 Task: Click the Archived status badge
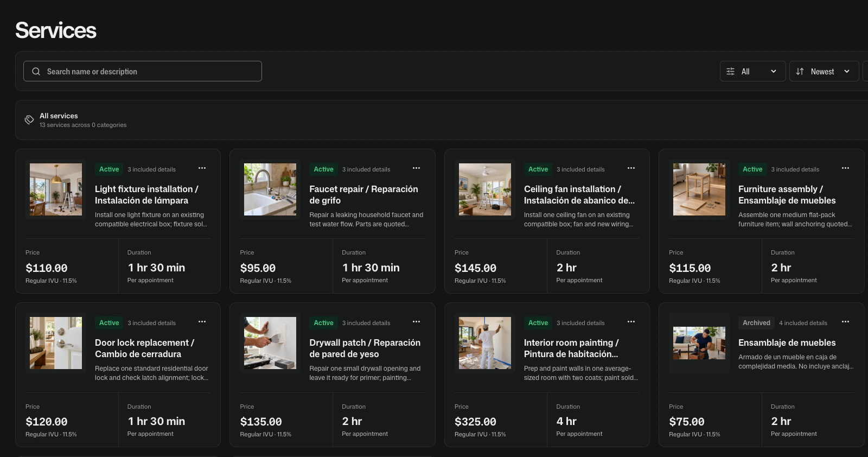(x=756, y=323)
